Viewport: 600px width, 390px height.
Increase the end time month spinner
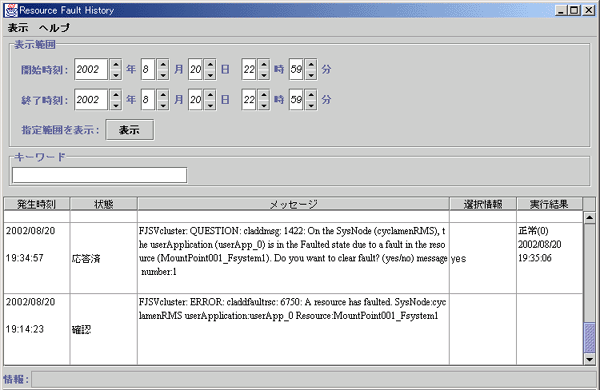tap(163, 94)
